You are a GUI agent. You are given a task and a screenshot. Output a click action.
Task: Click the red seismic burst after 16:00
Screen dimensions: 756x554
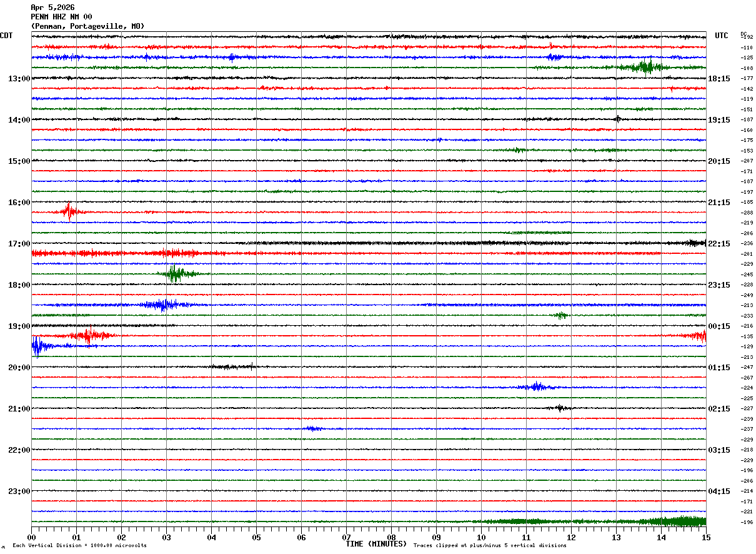pos(69,212)
